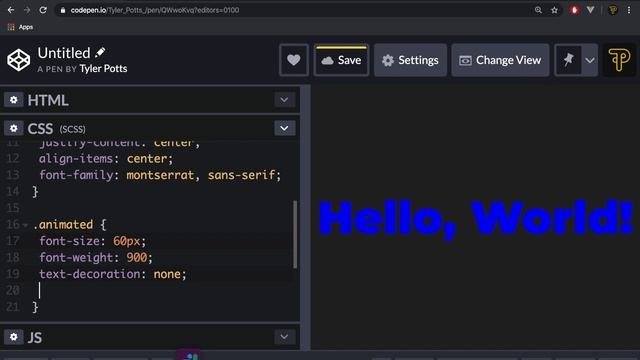Click the browser forward arrow
The height and width of the screenshot is (360, 640).
click(x=27, y=10)
